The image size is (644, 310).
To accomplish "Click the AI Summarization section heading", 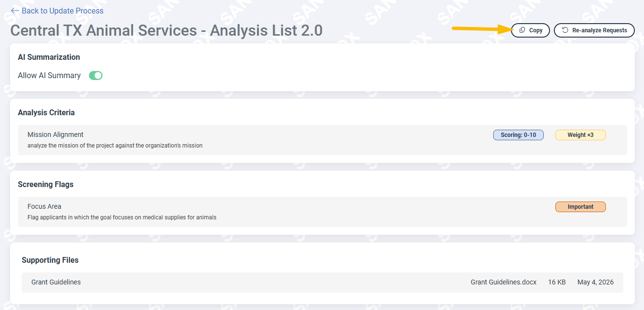I will 49,57.
